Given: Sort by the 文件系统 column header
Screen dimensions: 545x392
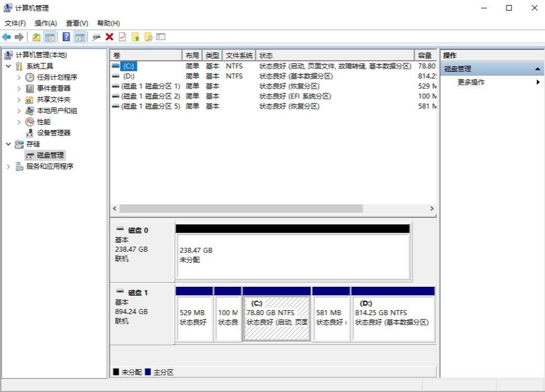Looking at the screenshot, I should tap(239, 55).
